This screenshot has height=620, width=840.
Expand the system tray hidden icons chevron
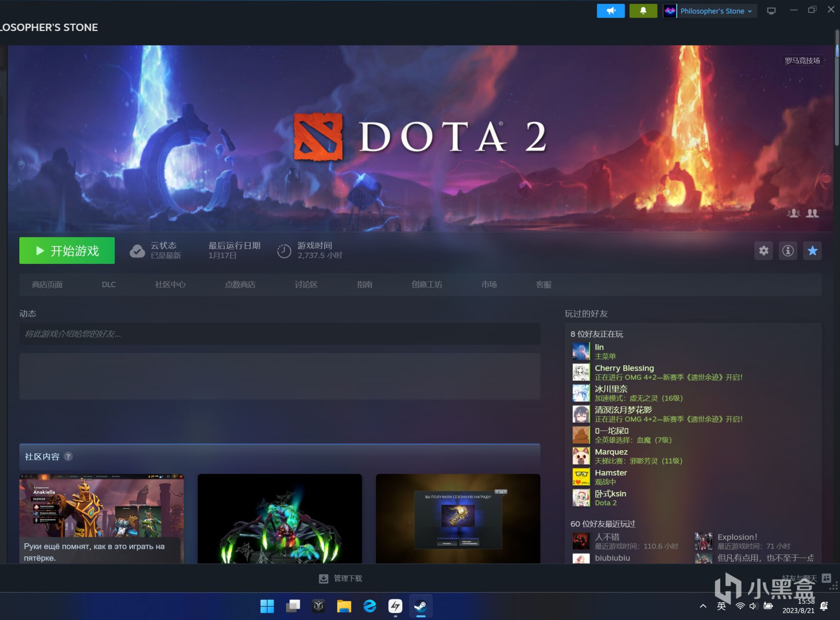pos(703,606)
